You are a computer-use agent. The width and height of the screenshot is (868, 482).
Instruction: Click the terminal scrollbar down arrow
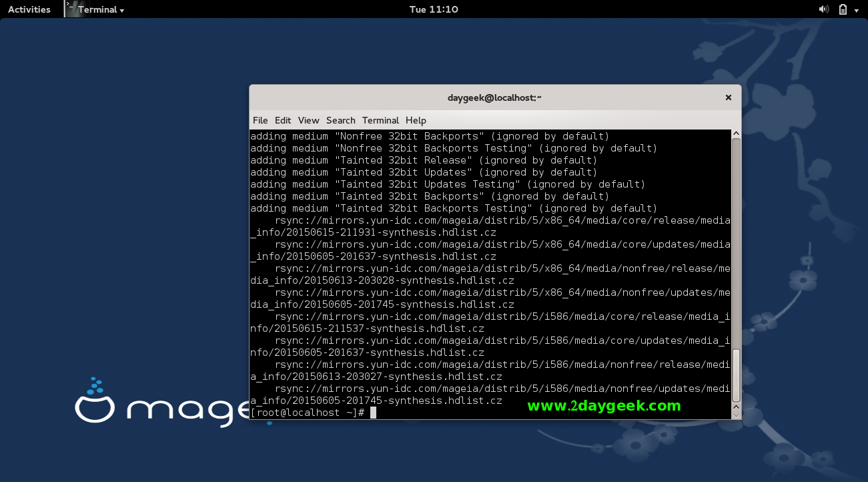pos(736,415)
